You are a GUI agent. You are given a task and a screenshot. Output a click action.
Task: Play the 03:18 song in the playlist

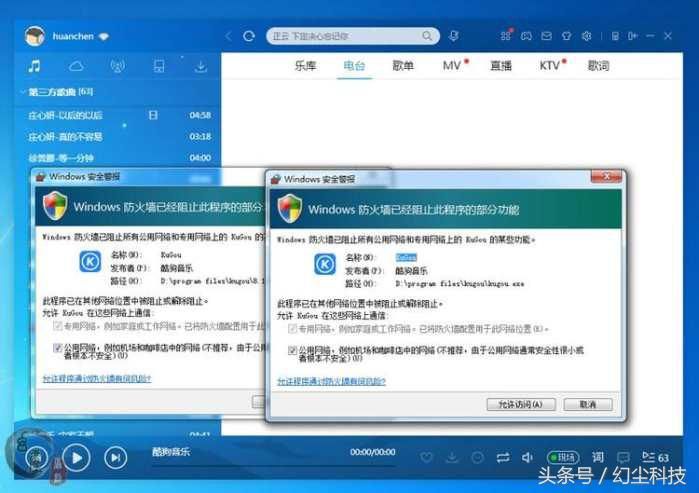pos(118,137)
